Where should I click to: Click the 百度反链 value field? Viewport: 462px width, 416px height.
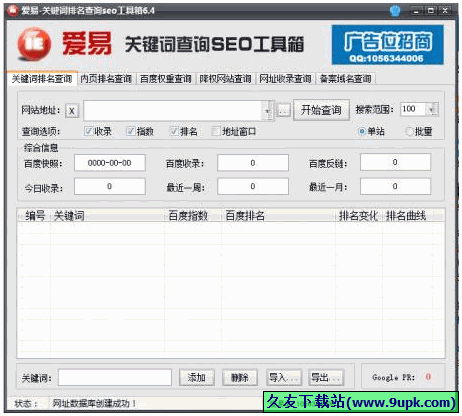[395, 162]
